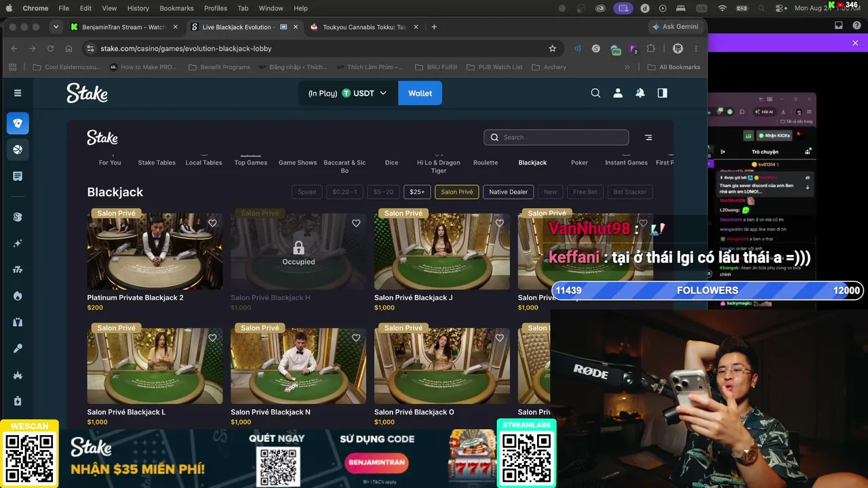868x488 pixels.
Task: Click the burst explosion icon in sidebar
Action: point(18,375)
